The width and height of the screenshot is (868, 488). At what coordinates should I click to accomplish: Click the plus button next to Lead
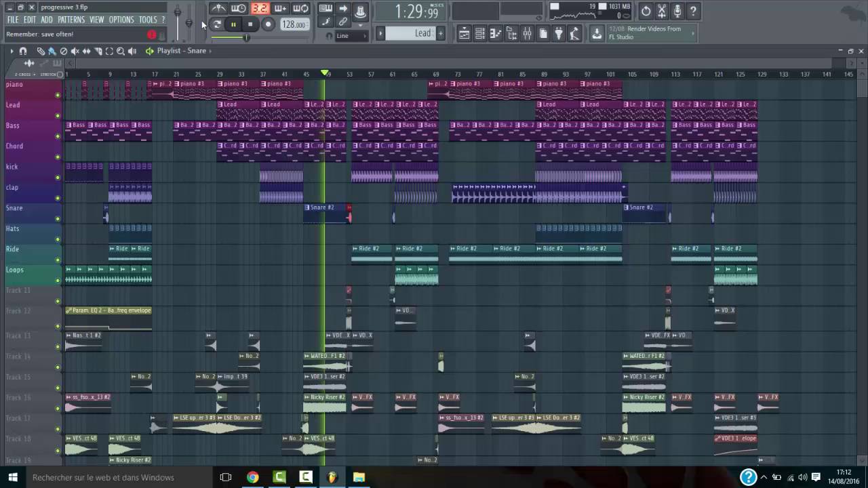click(441, 33)
